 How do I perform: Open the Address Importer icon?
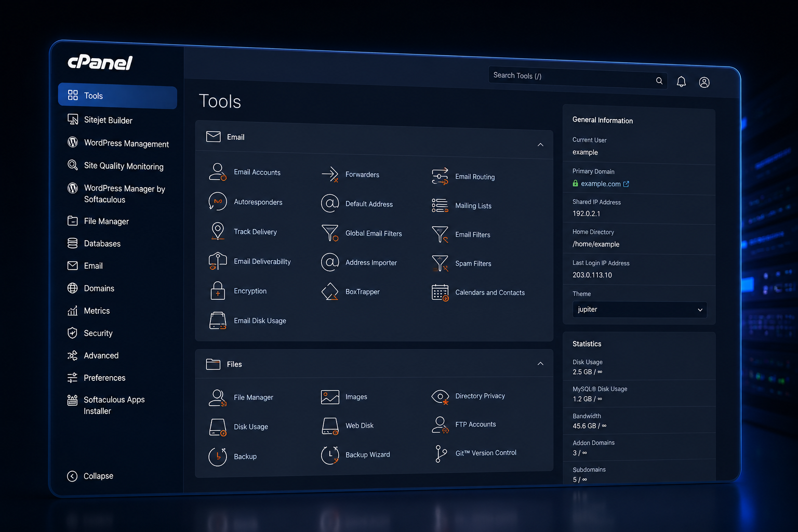click(330, 262)
